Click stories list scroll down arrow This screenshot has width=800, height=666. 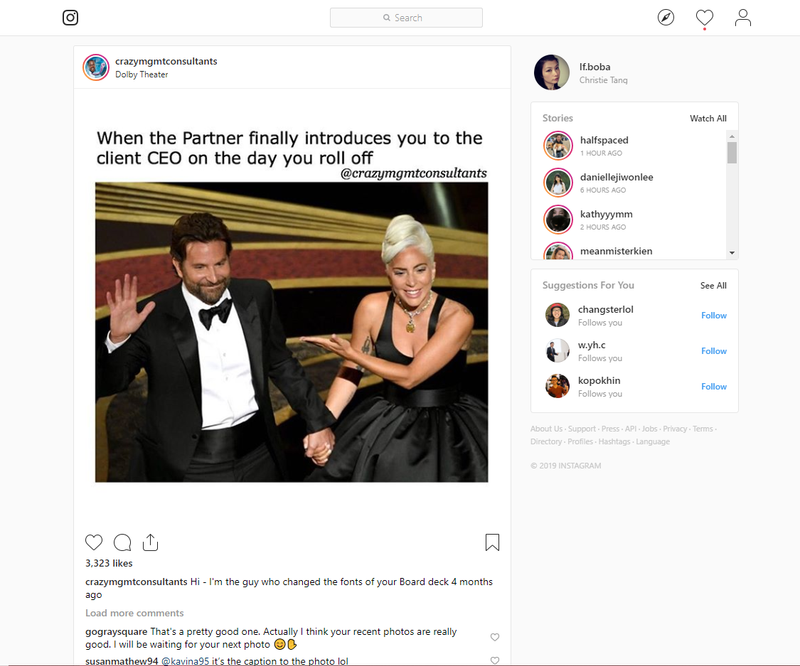pyautogui.click(x=732, y=253)
